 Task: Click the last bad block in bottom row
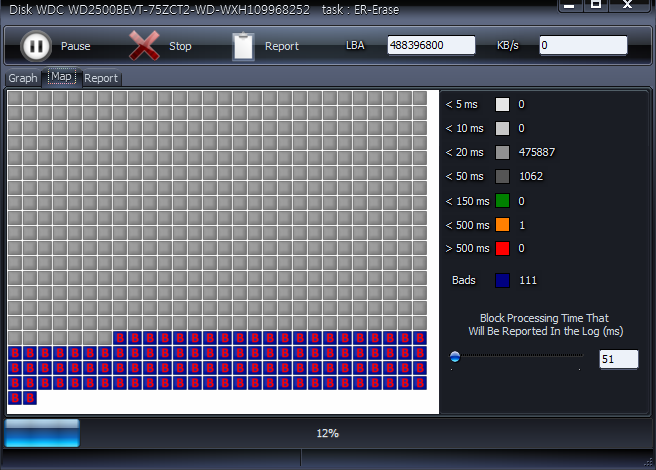click(30, 398)
